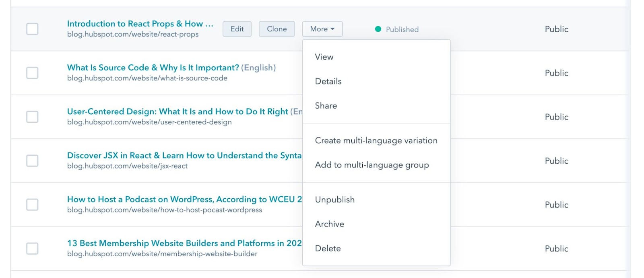
Task: Open What Is Source Code post title link
Action: (153, 68)
